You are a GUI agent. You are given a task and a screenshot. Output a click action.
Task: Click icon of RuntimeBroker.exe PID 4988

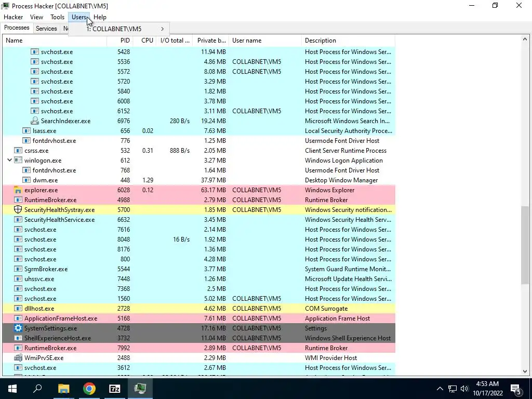(x=18, y=200)
